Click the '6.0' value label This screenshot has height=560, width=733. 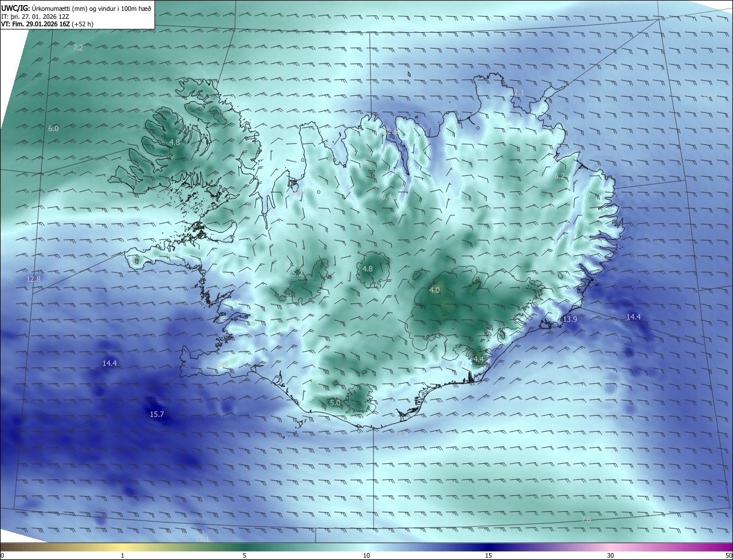[x=53, y=128]
